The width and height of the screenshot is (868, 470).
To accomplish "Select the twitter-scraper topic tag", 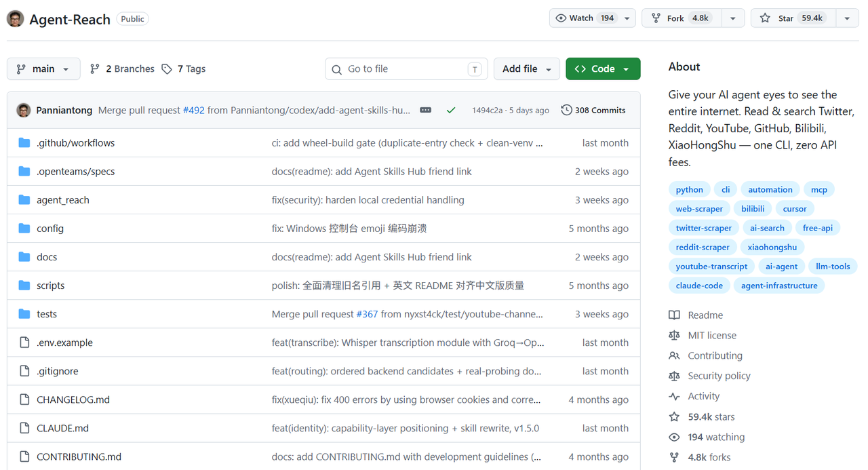I will point(704,228).
